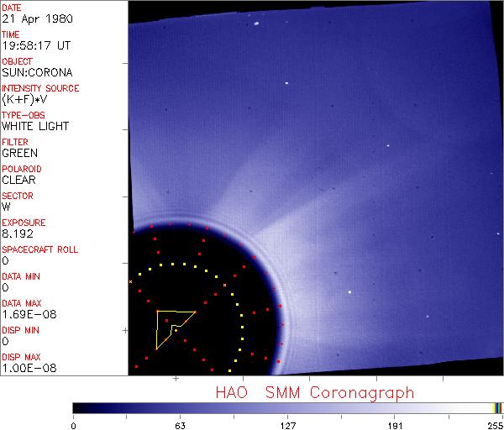The image size is (504, 430).
Task: Click the bright star at top of image
Action: coord(254,24)
